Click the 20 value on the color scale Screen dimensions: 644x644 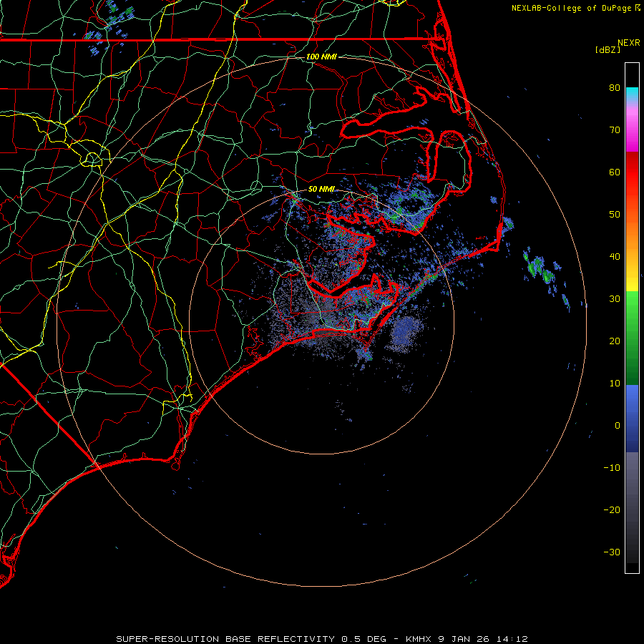pyautogui.click(x=615, y=341)
